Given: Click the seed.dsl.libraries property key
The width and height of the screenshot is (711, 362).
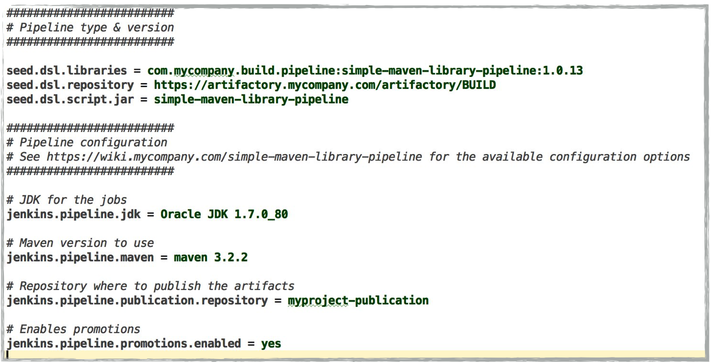Looking at the screenshot, I should [67, 71].
